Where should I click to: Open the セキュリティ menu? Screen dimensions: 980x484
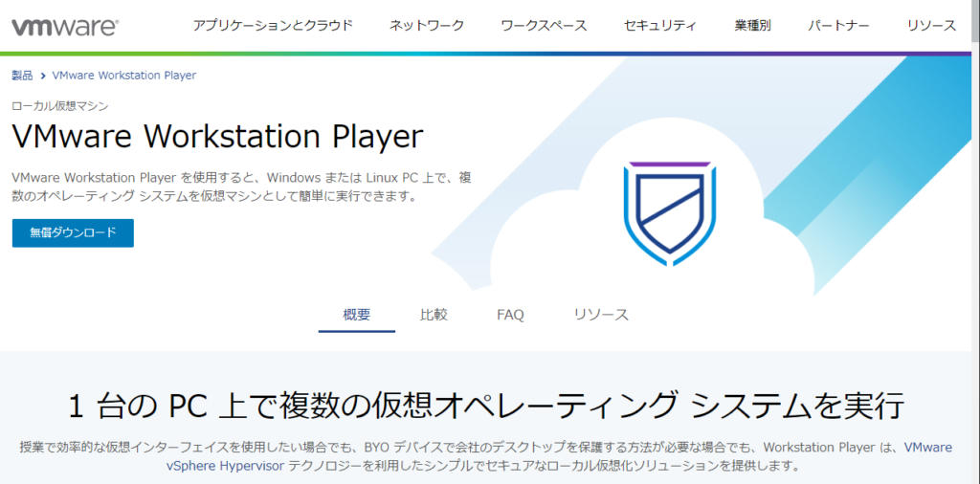pos(660,26)
